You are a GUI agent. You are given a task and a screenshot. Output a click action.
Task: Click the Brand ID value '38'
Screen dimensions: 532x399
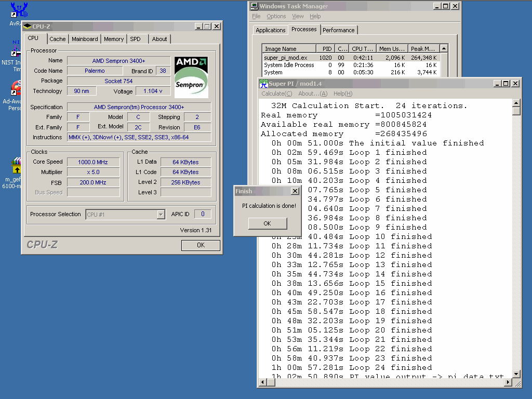[x=163, y=71]
